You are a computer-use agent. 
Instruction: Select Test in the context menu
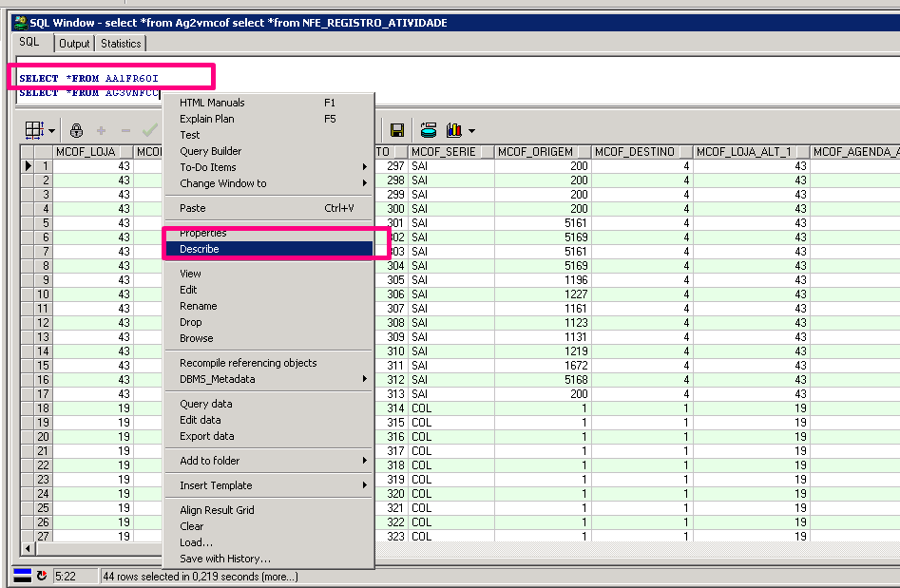click(x=269, y=135)
